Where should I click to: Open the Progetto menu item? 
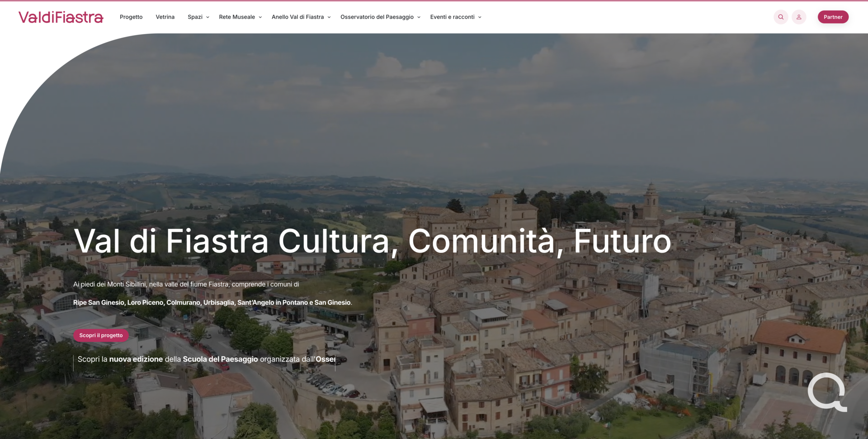click(x=131, y=17)
